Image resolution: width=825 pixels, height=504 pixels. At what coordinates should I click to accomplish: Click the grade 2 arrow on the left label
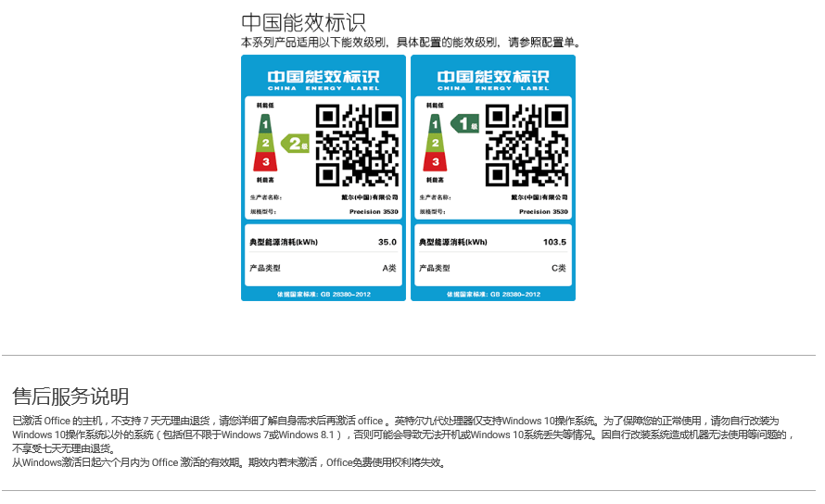[x=296, y=143]
